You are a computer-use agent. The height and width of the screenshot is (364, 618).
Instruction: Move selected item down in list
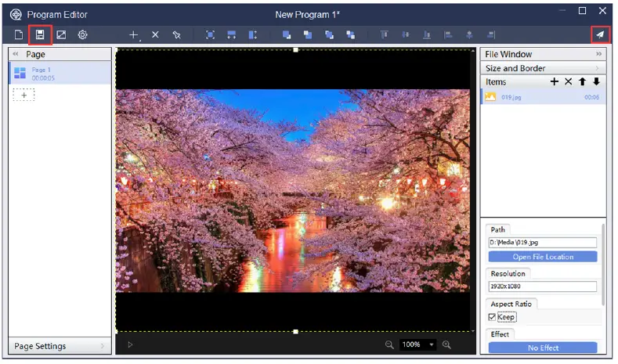(596, 81)
